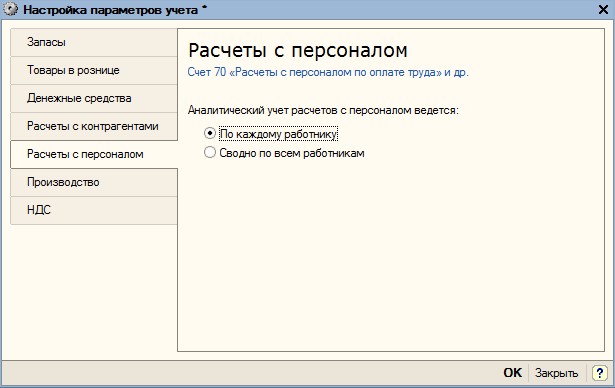Close the window with the X icon

pyautogui.click(x=603, y=9)
